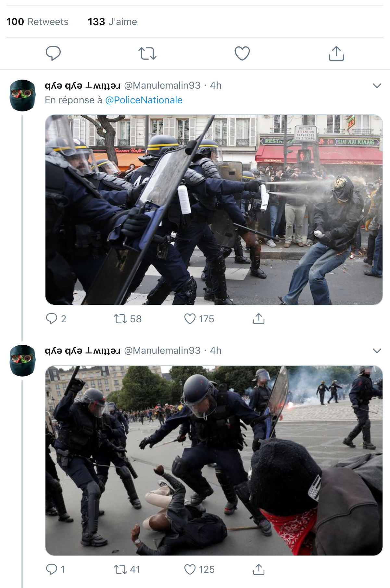The image size is (390, 588).
Task: Open @Manulemalin93 handle on second reply
Action: (162, 351)
